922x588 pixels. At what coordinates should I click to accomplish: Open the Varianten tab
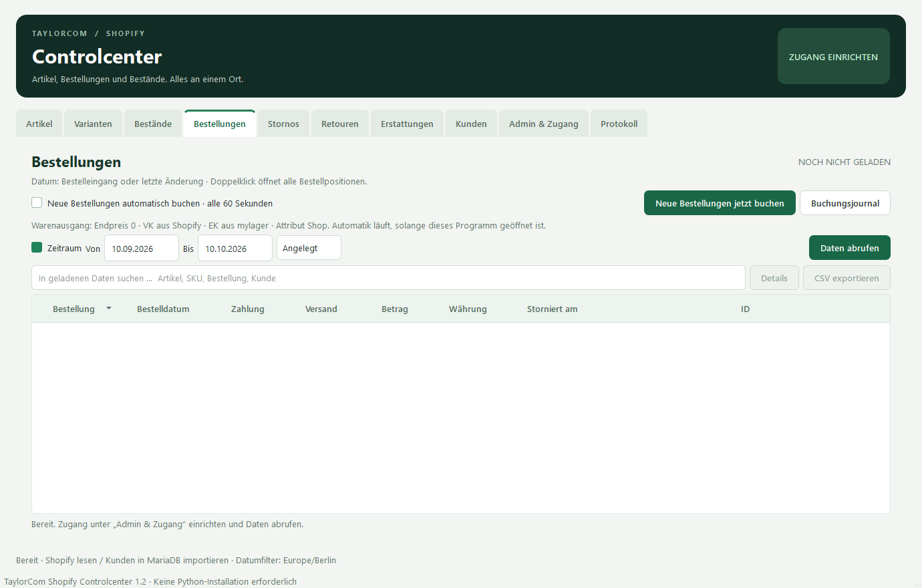[x=93, y=124]
